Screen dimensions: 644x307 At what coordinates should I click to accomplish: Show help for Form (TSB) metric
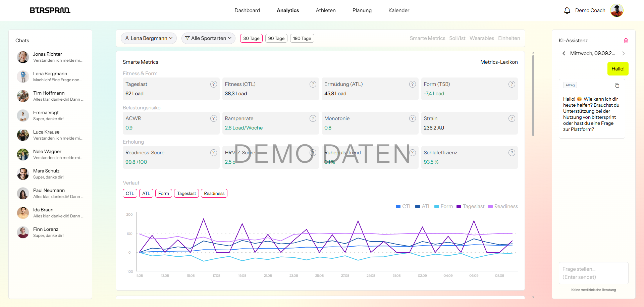[512, 84]
